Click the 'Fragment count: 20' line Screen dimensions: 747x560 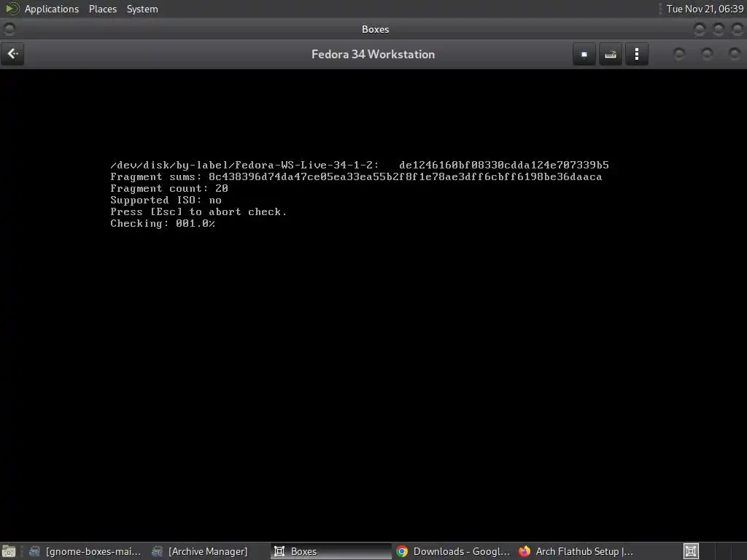(x=169, y=189)
